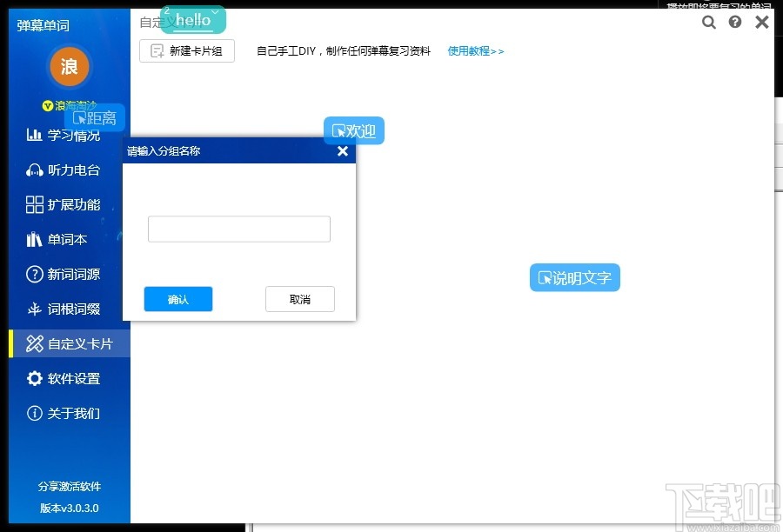Open the help question mark icon

pos(734,22)
